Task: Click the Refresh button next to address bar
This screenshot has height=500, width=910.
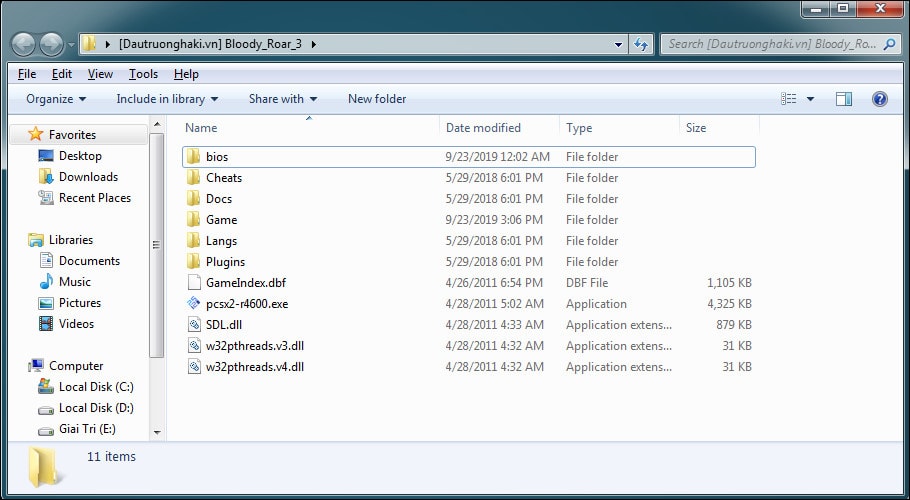Action: 641,44
